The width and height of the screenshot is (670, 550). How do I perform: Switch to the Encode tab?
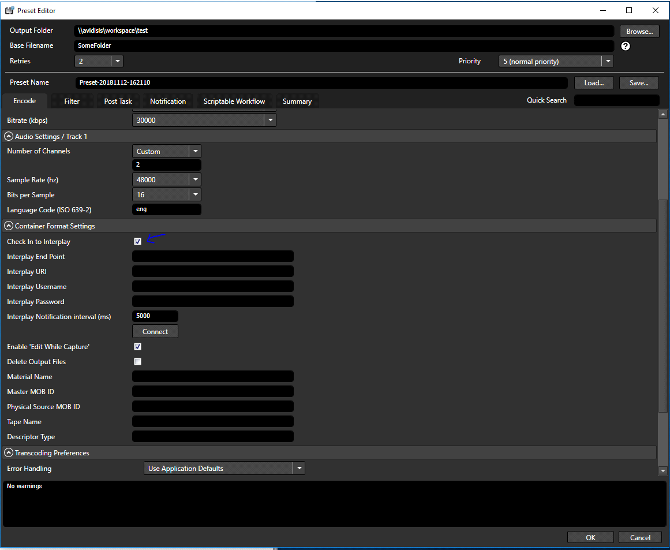pos(25,101)
